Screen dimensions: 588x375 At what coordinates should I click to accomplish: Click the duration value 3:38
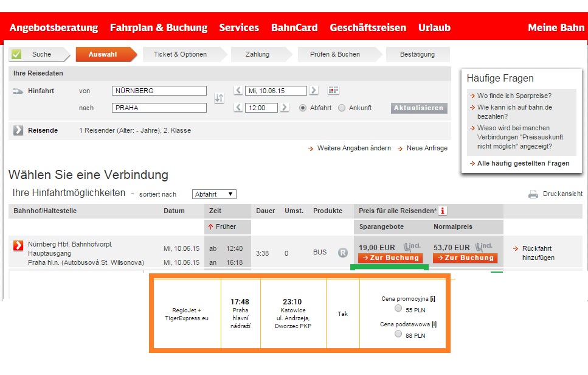pos(263,253)
